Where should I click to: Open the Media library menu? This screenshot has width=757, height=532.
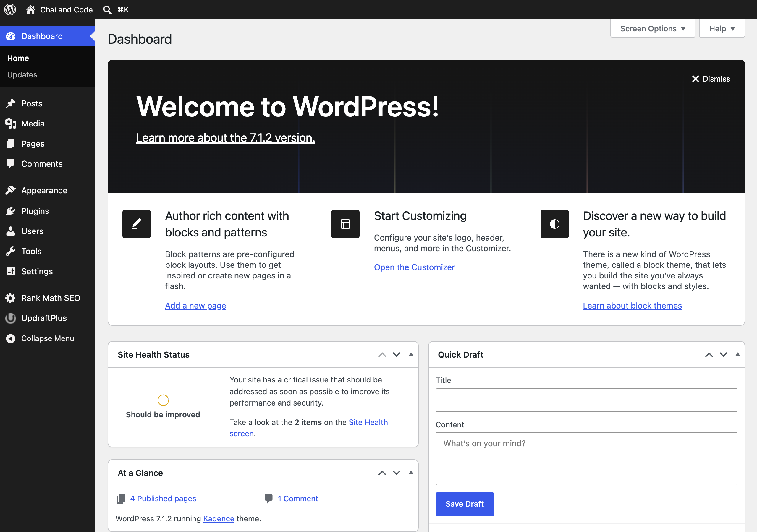click(47, 124)
